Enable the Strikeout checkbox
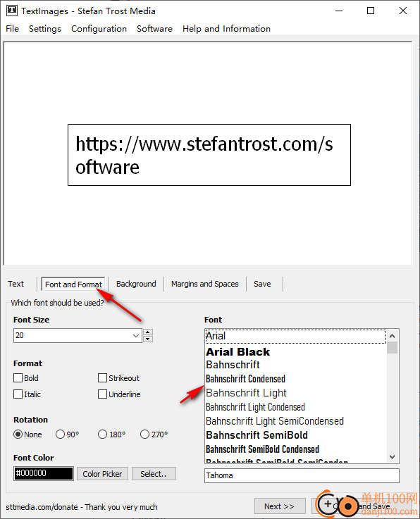 click(103, 378)
